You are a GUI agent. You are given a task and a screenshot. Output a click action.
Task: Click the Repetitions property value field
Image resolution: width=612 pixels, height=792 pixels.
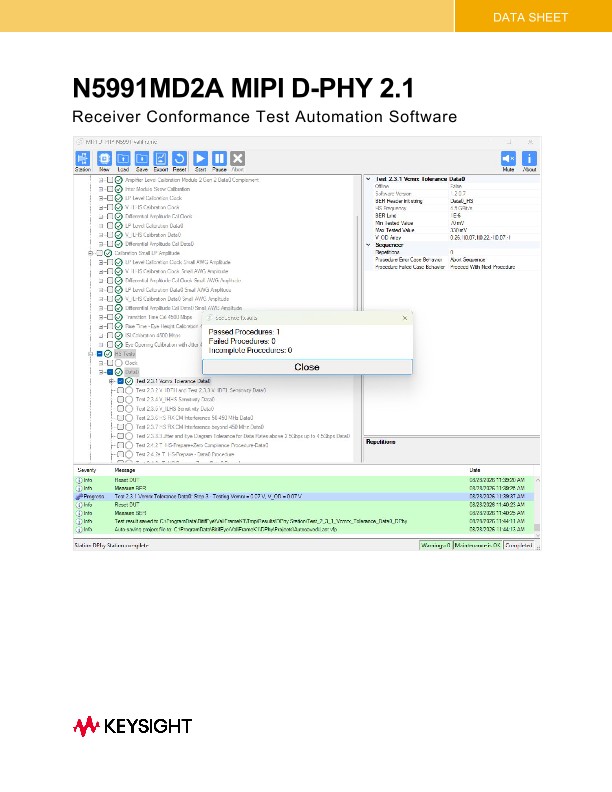pyautogui.click(x=493, y=252)
